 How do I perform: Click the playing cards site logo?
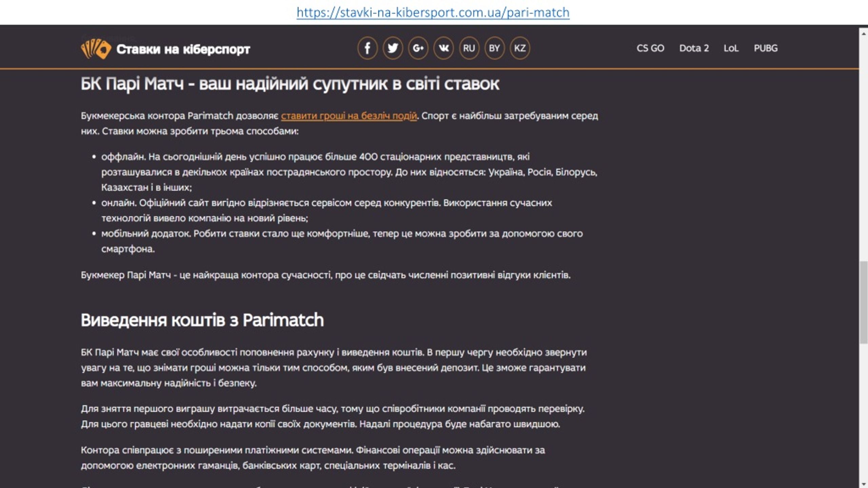click(96, 49)
